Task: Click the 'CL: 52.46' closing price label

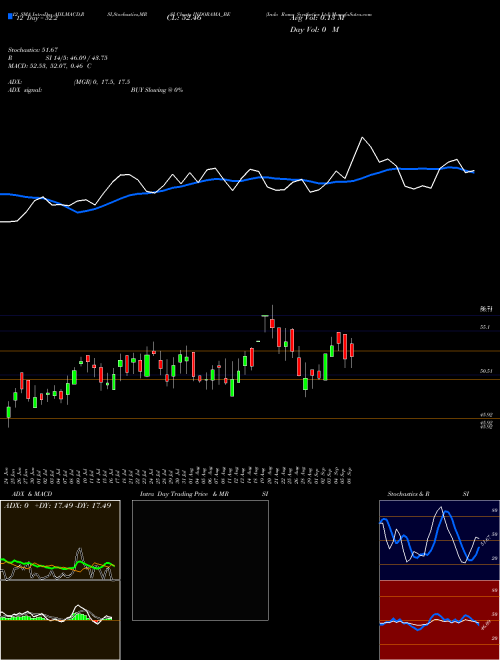Action: 184,19
